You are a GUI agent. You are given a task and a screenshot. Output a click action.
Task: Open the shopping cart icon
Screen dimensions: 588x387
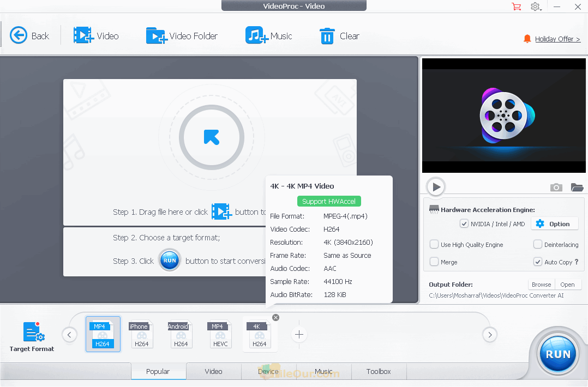click(x=517, y=7)
